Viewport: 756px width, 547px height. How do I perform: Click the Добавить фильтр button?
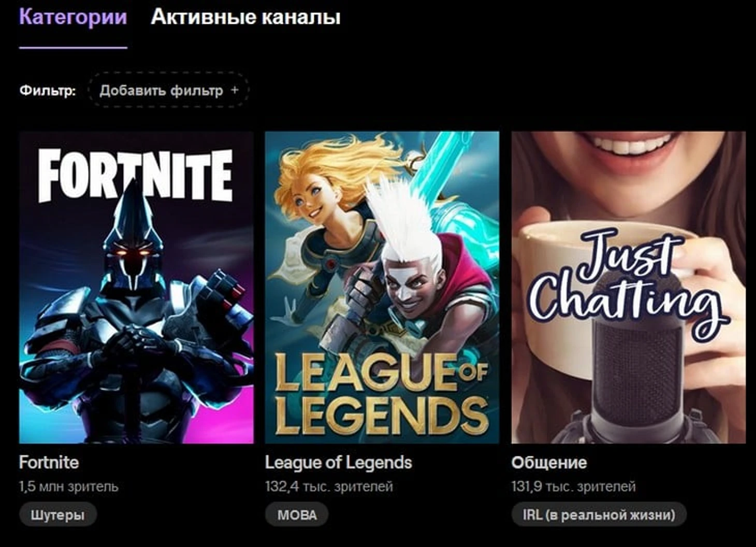[x=168, y=90]
